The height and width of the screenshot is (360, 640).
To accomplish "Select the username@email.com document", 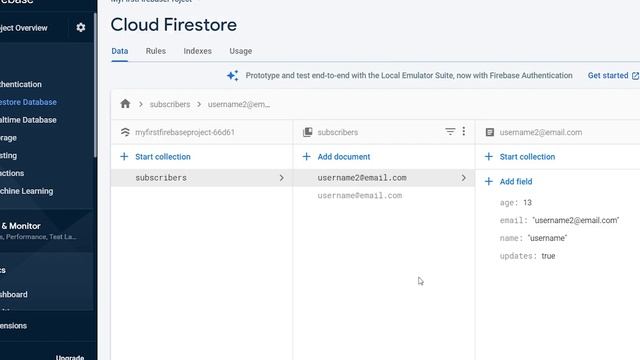I will (360, 196).
